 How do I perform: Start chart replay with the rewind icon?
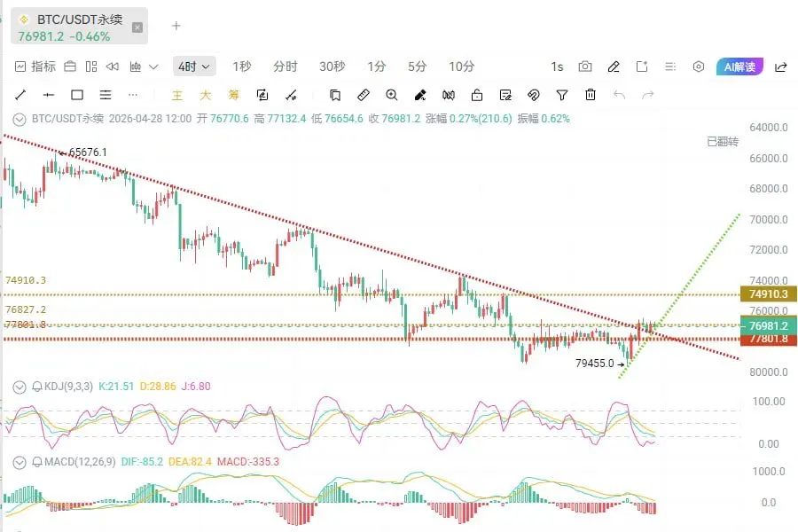113,66
